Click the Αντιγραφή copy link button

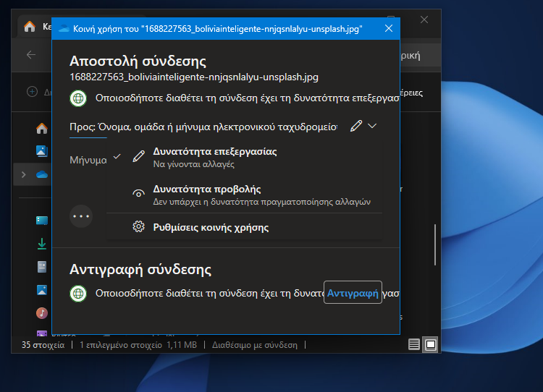click(x=353, y=293)
